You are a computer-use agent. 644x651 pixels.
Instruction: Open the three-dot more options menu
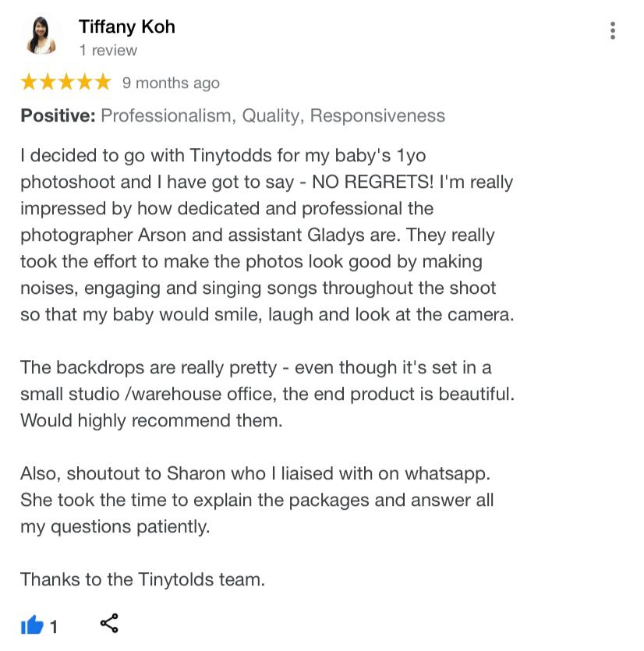(x=613, y=30)
